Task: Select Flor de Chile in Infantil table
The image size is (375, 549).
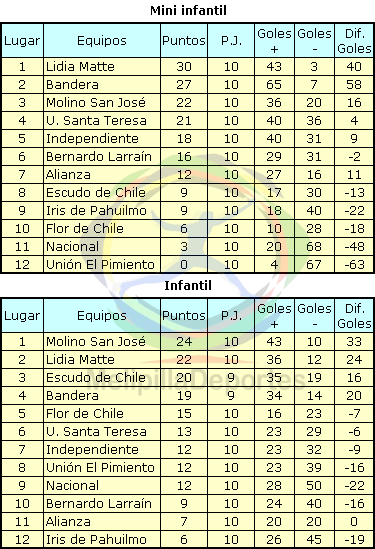Action: [85, 414]
